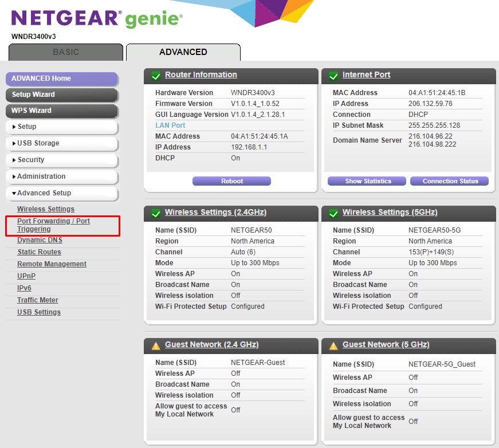Click the Reboot button

(231, 181)
